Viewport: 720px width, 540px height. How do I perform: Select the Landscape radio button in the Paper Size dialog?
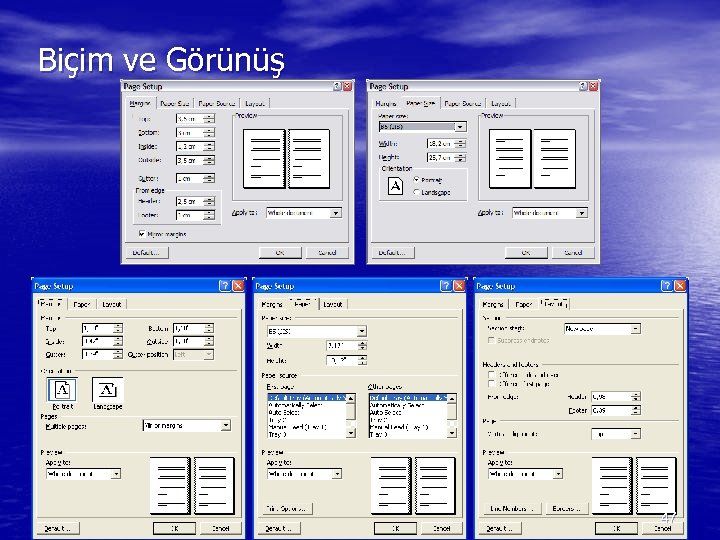[416, 192]
